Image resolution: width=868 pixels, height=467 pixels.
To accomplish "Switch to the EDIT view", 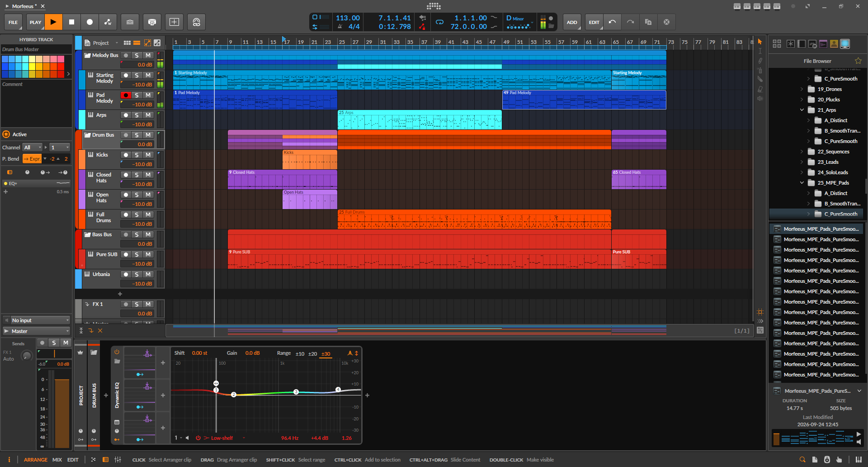I will pyautogui.click(x=73, y=459).
